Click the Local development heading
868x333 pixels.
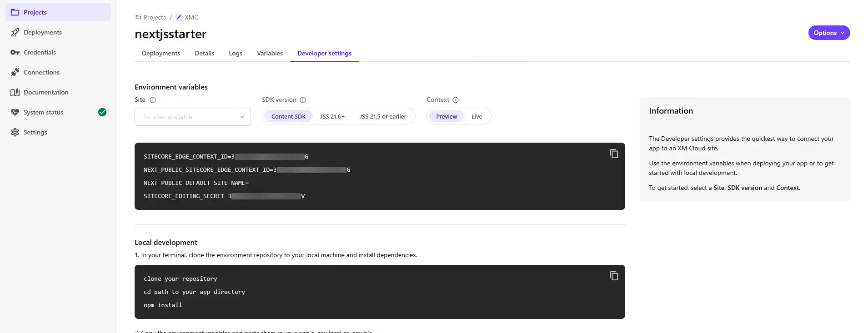tap(166, 243)
